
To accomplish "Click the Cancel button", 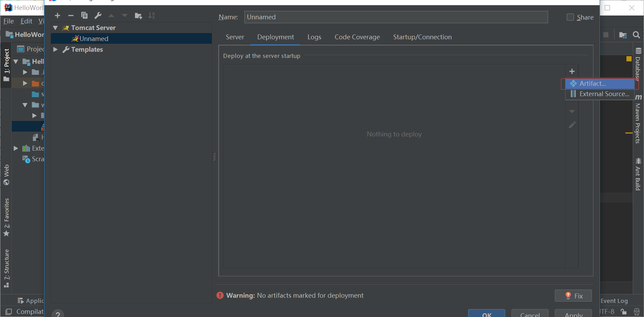I will (530, 314).
